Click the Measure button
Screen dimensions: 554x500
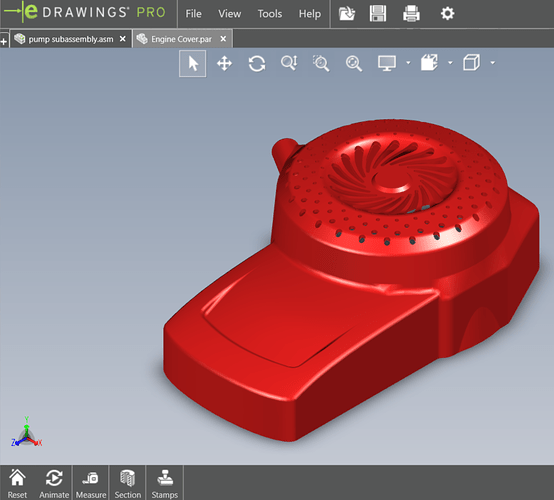click(x=91, y=483)
